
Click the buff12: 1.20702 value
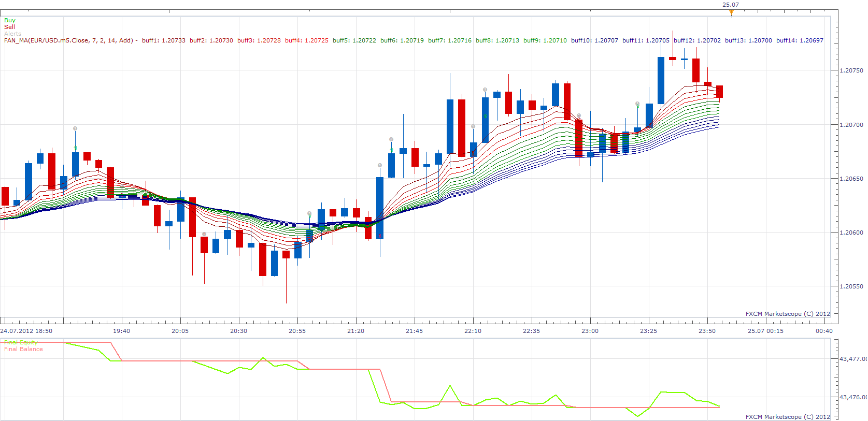point(697,40)
